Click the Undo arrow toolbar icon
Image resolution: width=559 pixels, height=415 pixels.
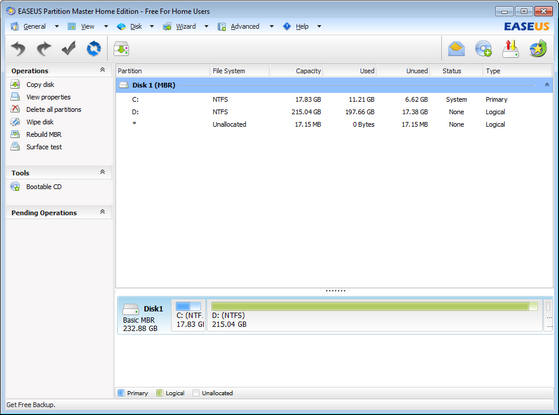(19, 48)
